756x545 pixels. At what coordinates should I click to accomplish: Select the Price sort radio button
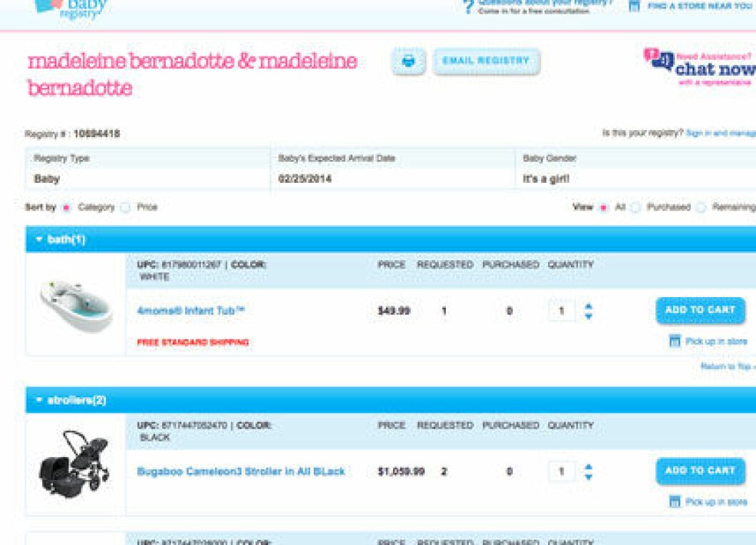125,208
